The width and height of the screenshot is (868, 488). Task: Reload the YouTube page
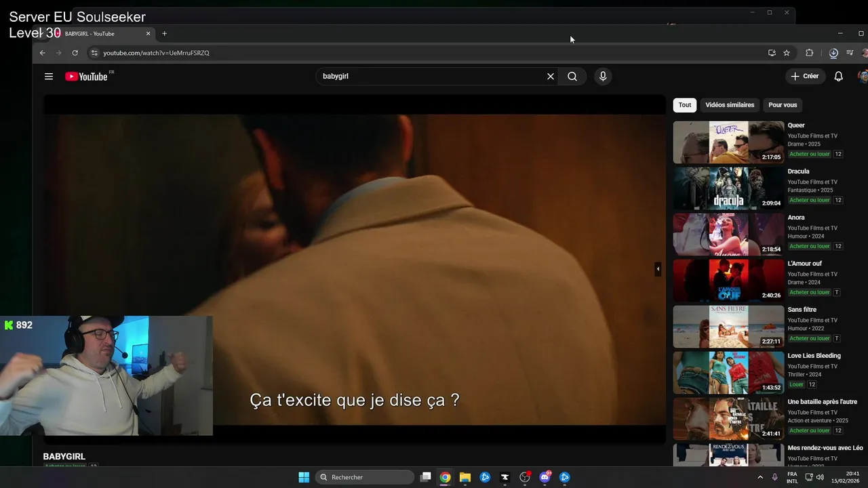coord(75,53)
